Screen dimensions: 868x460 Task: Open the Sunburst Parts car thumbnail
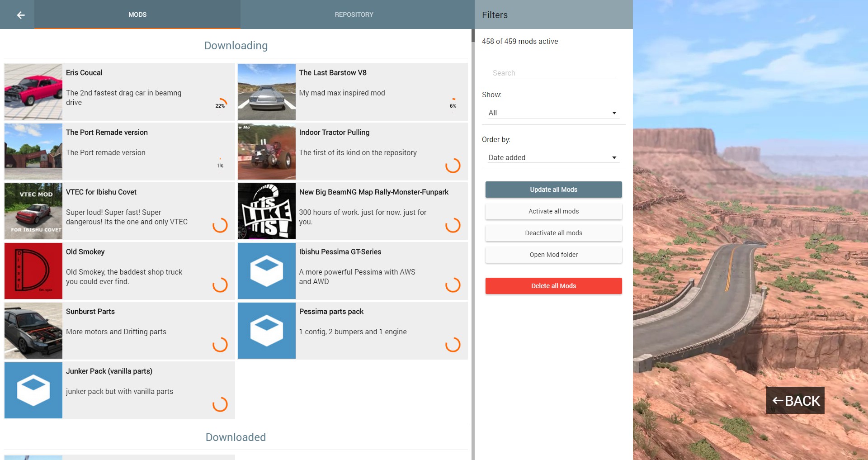pyautogui.click(x=33, y=331)
